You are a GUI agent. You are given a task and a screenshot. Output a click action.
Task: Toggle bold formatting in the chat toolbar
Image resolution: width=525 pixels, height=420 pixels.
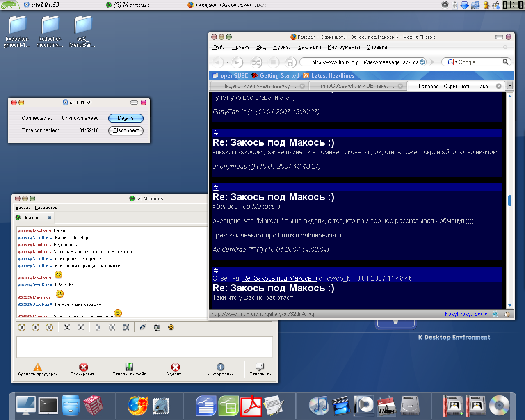click(22, 327)
